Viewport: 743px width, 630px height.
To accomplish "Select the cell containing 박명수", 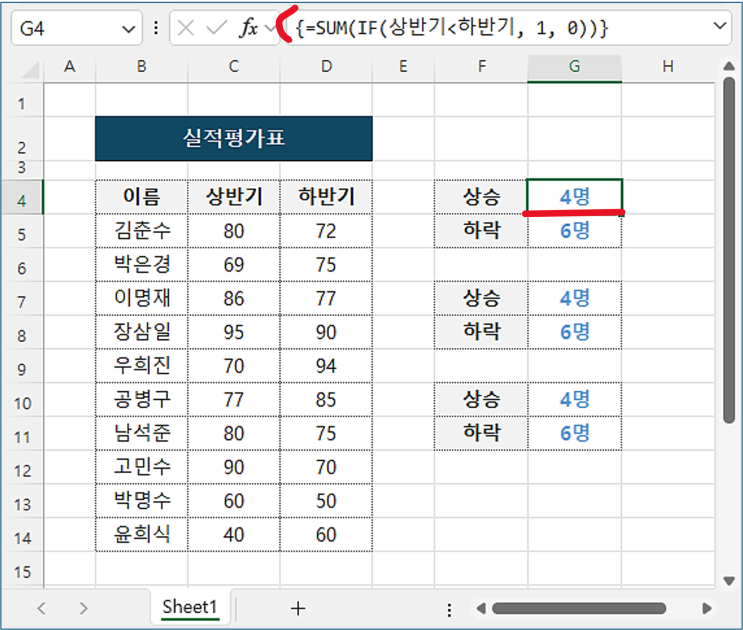I will (x=141, y=501).
